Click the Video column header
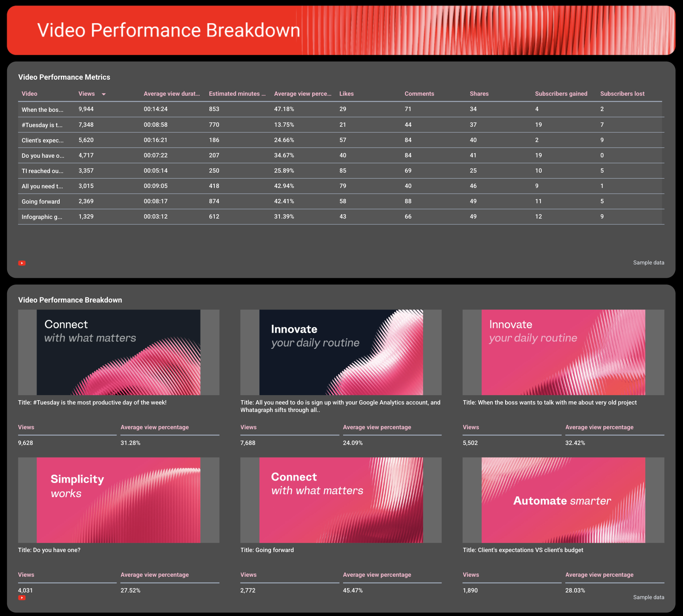Image resolution: width=683 pixels, height=616 pixels. click(x=29, y=94)
